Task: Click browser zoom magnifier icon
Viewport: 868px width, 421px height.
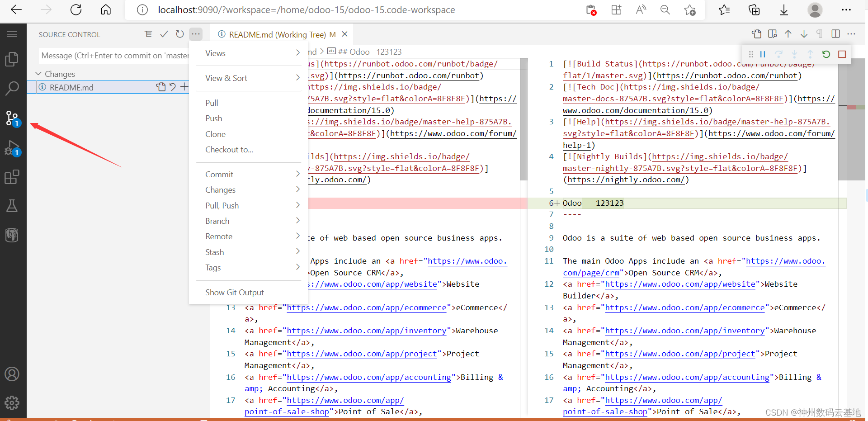Action: (665, 10)
